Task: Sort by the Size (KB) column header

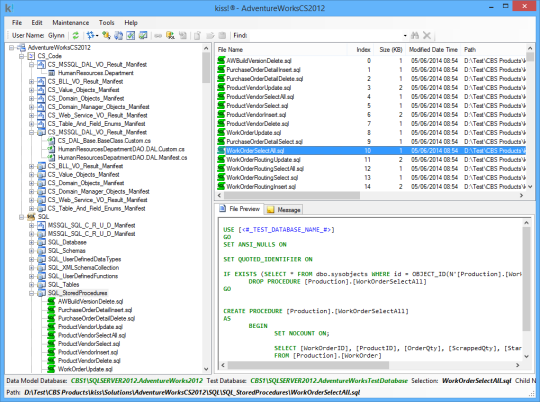Action: pos(390,50)
